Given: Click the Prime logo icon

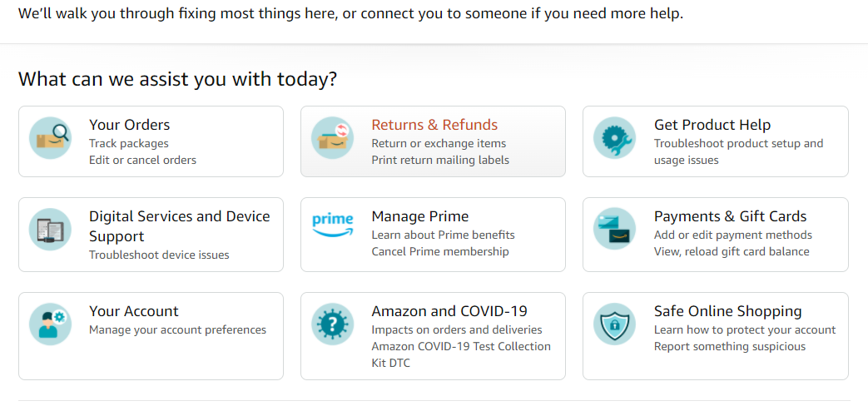Looking at the screenshot, I should (x=333, y=225).
